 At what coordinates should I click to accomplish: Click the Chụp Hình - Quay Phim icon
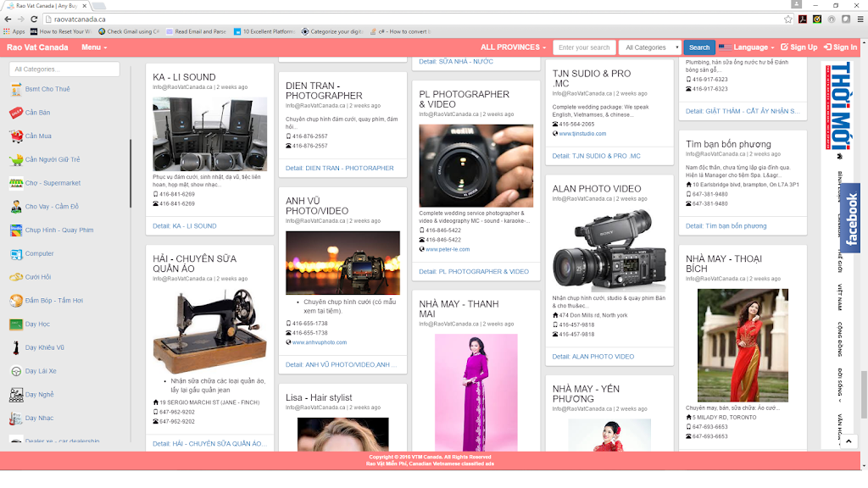pos(16,230)
